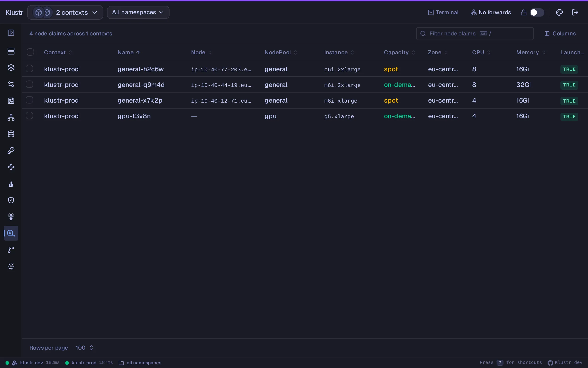The height and width of the screenshot is (368, 588).
Task: Open the sailboat sidebar icon
Action: pyautogui.click(x=11, y=184)
